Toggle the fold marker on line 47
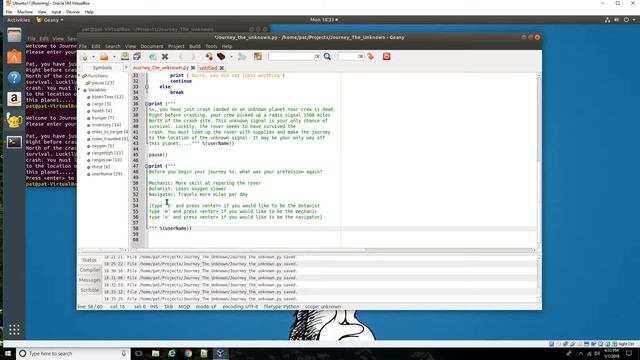The width and height of the screenshot is (640, 360). click(x=147, y=166)
